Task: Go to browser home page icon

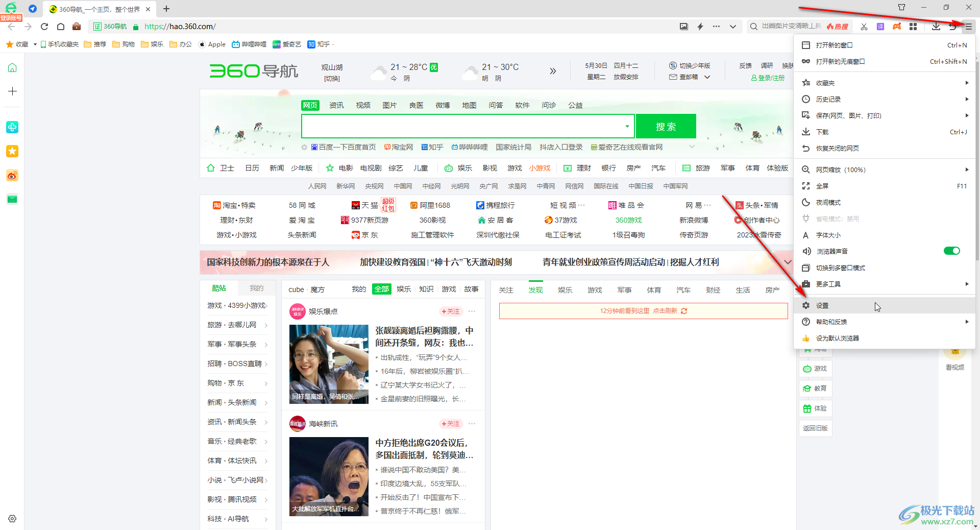Action: [61, 27]
